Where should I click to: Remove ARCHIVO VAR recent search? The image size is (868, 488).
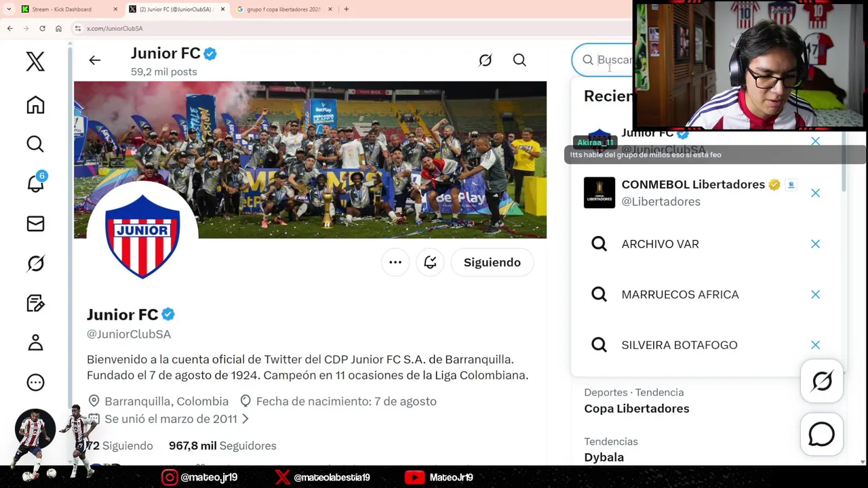tap(815, 244)
